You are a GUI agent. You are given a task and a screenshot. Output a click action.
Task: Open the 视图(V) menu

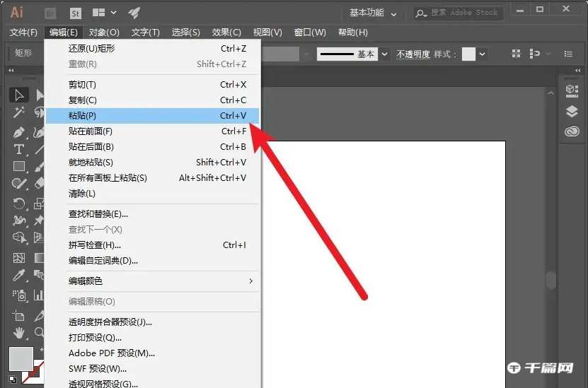pos(267,33)
